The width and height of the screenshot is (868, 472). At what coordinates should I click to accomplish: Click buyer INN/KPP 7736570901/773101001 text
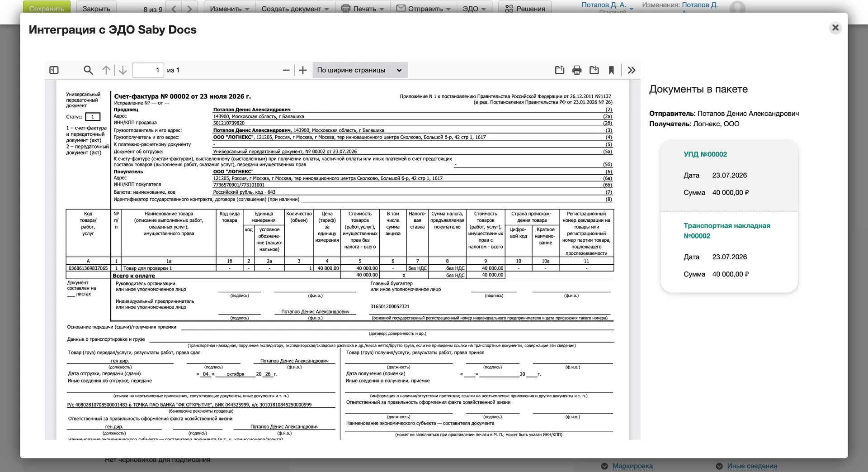[239, 185]
